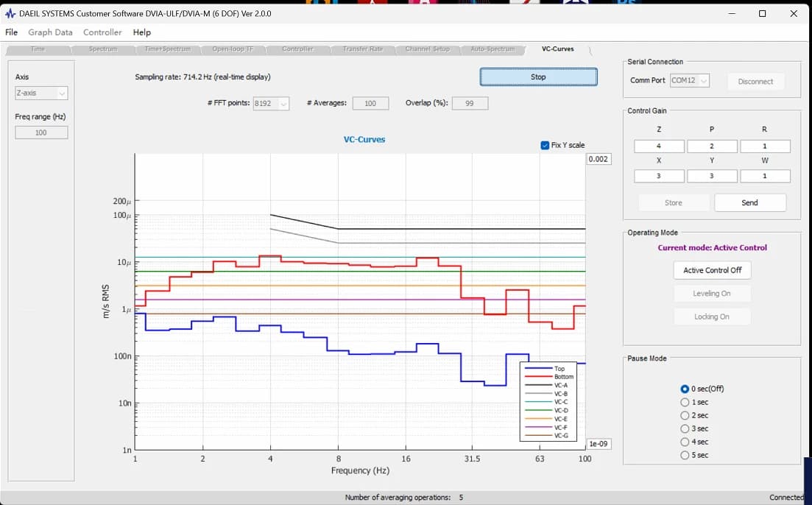Click the Z control gain field
812x505 pixels.
tap(659, 146)
